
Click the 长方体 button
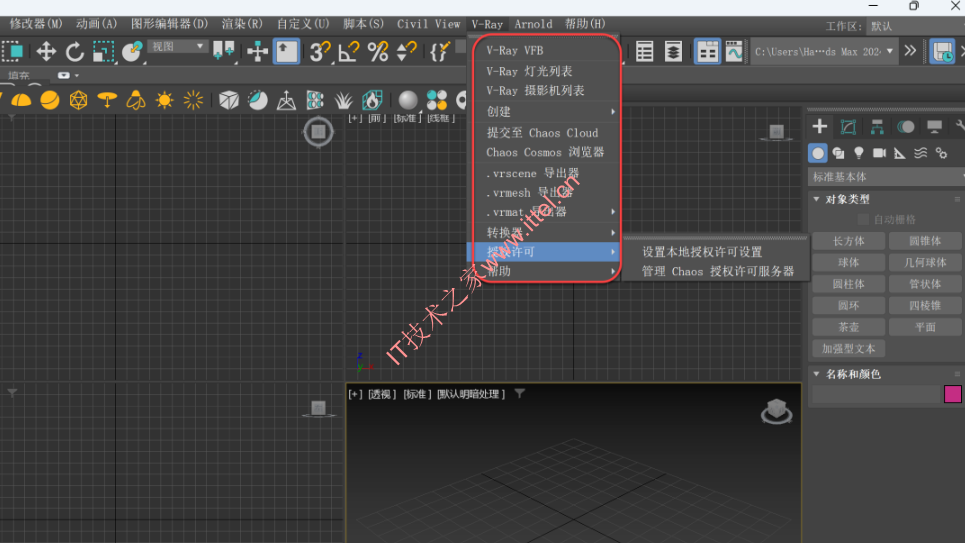pyautogui.click(x=848, y=241)
